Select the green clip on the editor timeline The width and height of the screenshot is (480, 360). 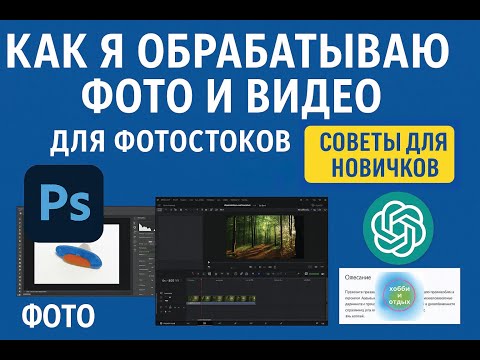tap(222, 299)
